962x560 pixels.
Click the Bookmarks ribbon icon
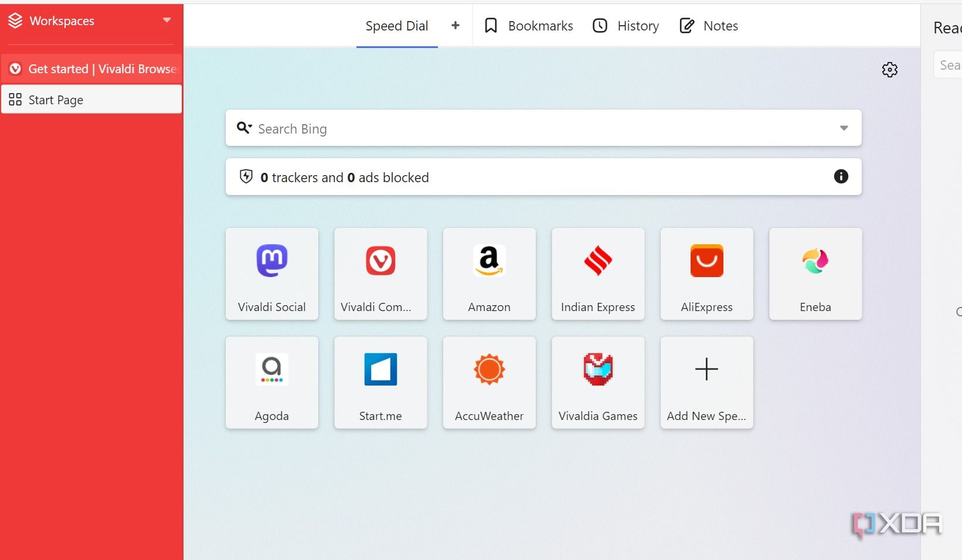pyautogui.click(x=491, y=26)
